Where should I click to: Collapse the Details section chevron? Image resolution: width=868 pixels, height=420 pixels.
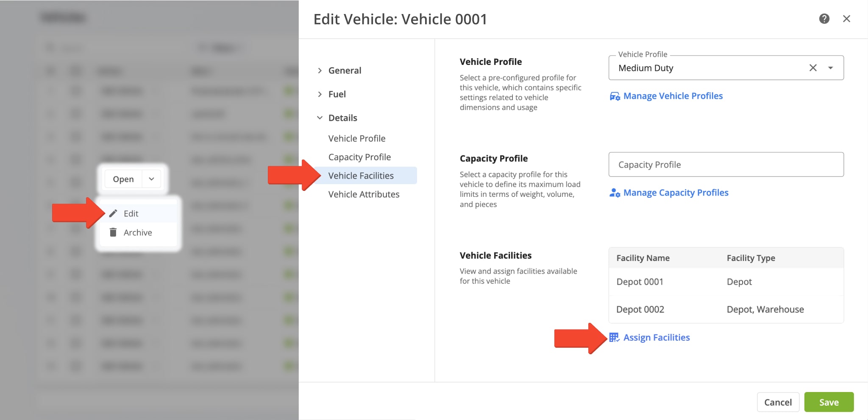[320, 118]
